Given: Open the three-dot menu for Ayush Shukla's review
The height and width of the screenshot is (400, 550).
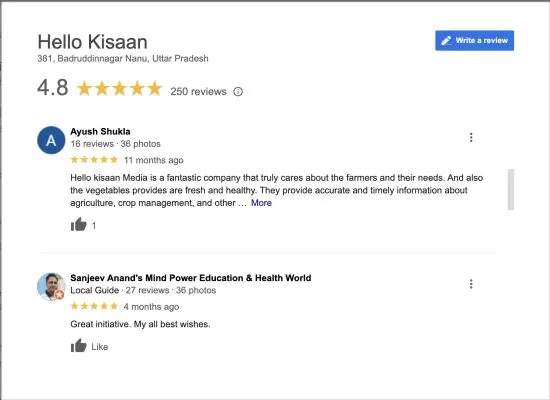Looking at the screenshot, I should 471,137.
